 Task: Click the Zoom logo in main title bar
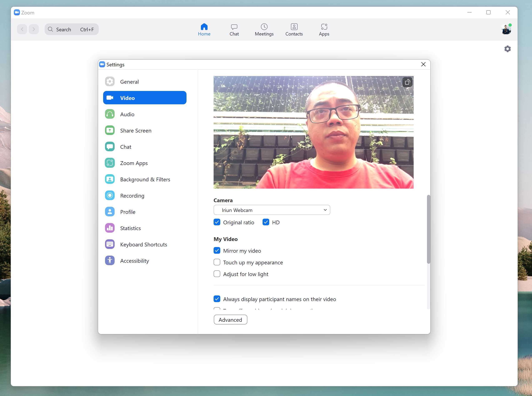(x=17, y=13)
